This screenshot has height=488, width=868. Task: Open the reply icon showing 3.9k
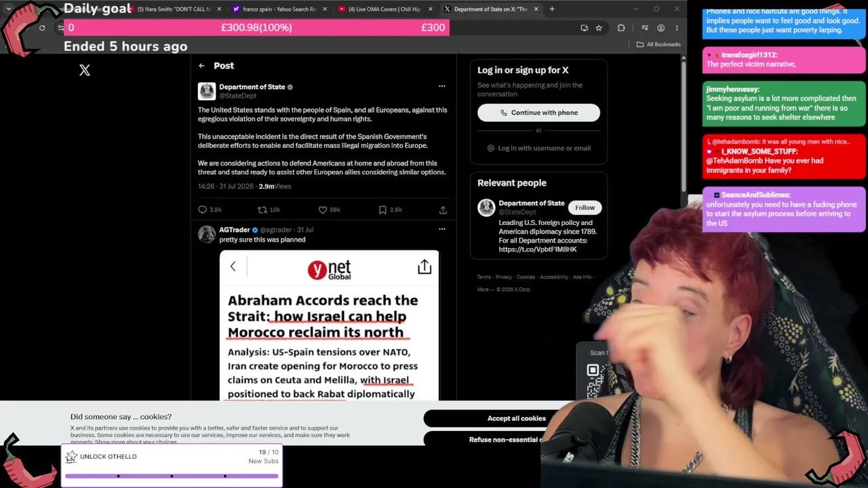point(203,210)
